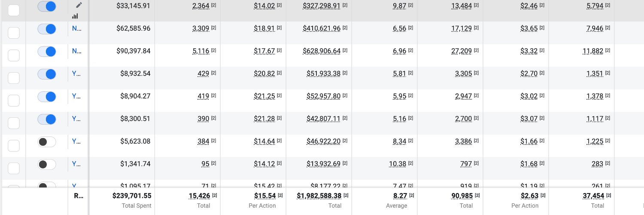The image size is (644, 215).
Task: Turn off the campaign that spent $62,585.96
Action: point(47,29)
